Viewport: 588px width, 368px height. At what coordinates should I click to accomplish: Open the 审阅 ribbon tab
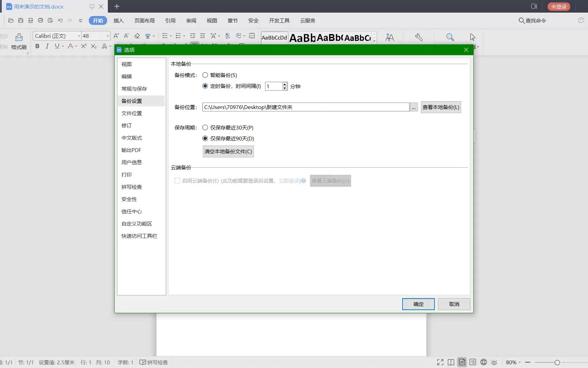tap(191, 20)
